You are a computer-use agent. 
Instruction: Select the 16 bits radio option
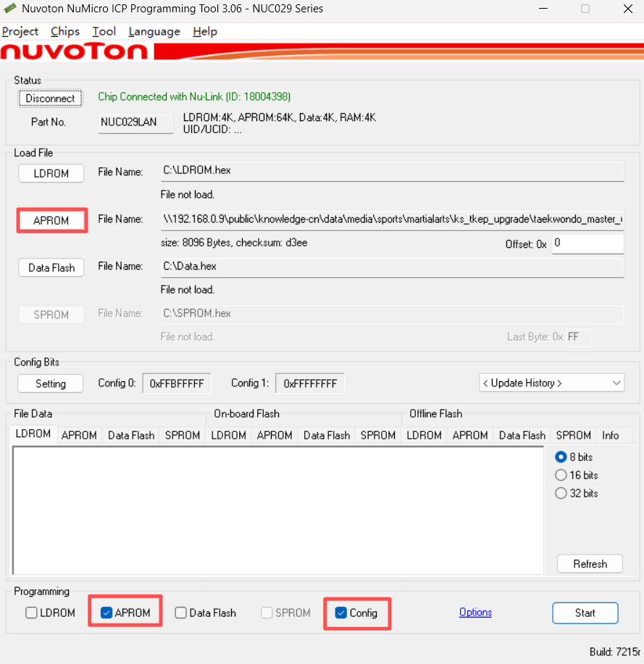tap(561, 476)
